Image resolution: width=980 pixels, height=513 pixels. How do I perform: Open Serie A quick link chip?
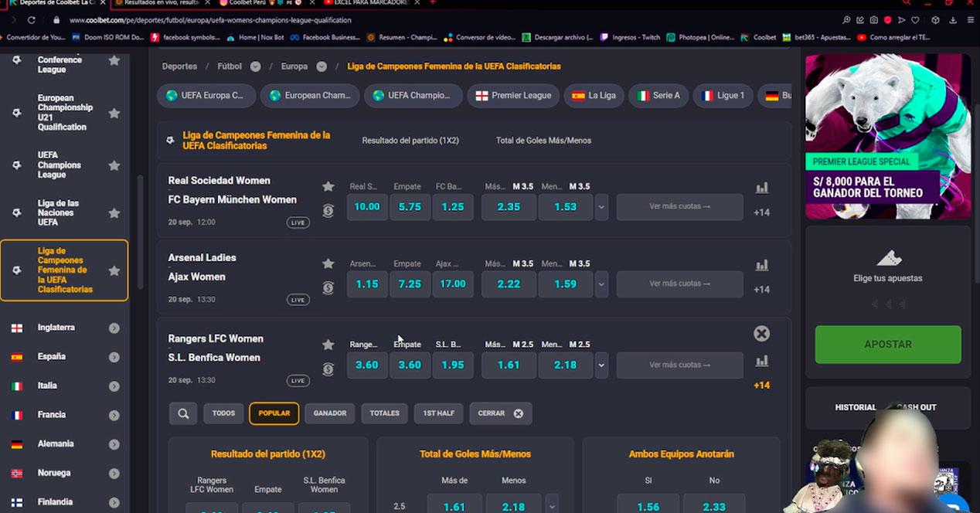(658, 96)
